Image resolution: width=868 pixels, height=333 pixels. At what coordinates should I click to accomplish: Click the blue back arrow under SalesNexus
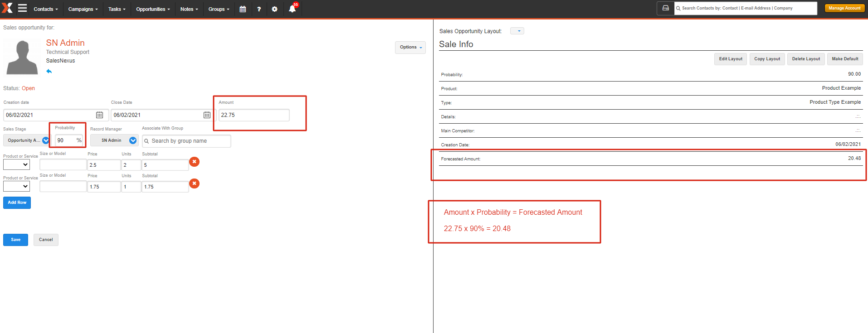click(x=49, y=71)
